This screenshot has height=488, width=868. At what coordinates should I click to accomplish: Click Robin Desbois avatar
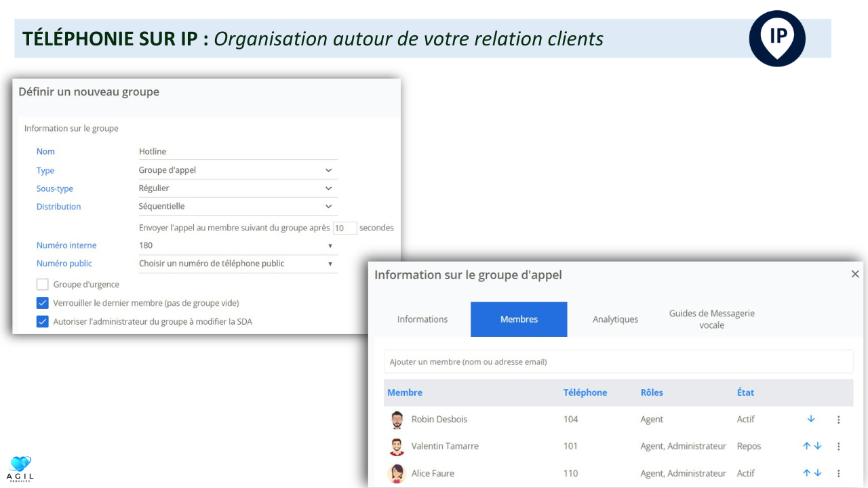[397, 420]
